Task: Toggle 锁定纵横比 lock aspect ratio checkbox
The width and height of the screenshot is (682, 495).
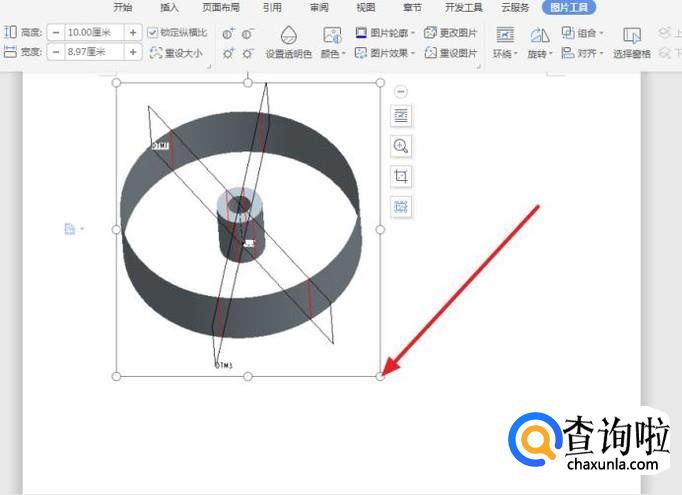Action: tap(153, 33)
